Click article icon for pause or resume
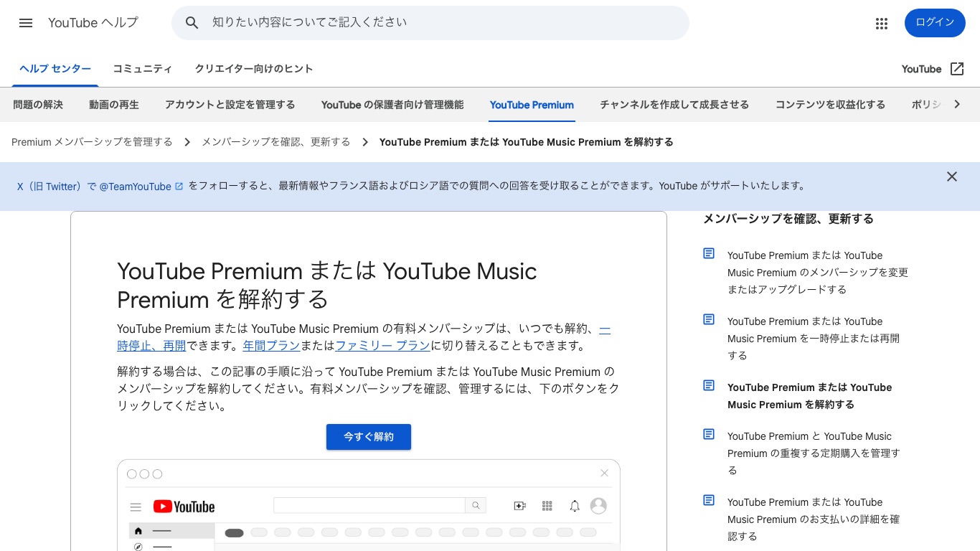The image size is (980, 551). coord(709,320)
